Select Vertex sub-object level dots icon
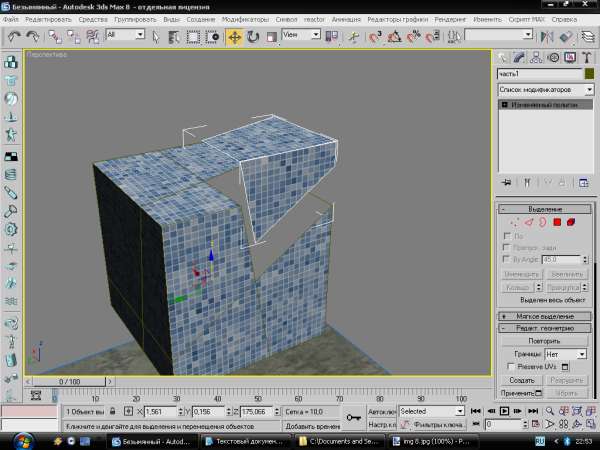This screenshot has height=450, width=600. coord(516,222)
